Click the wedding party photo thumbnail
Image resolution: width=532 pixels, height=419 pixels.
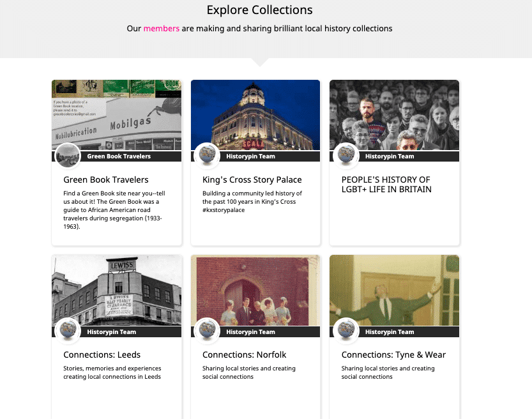point(255,289)
